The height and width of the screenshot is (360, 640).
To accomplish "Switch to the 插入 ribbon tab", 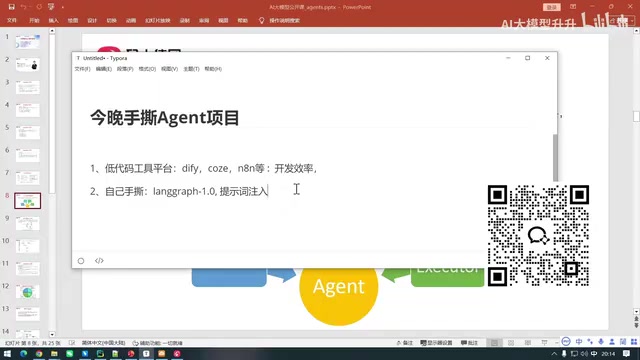I will pyautogui.click(x=53, y=20).
